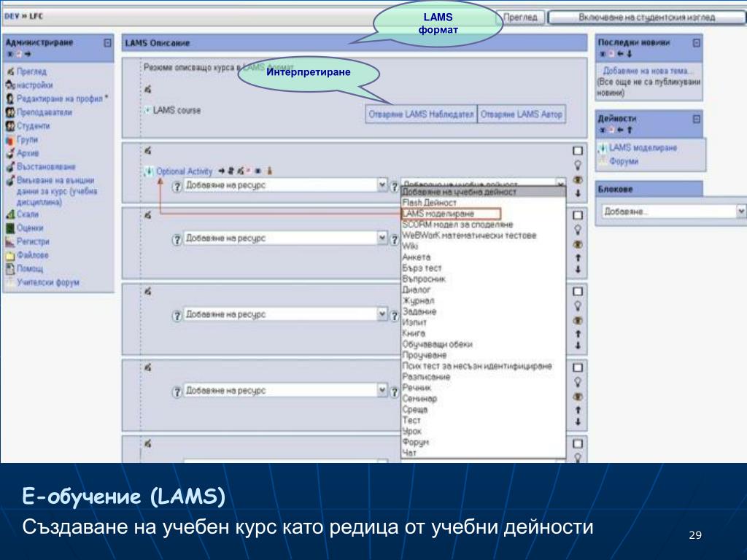Toggle single-section box for first topic
Image resolution: width=747 pixels, height=560 pixels.
point(578,151)
